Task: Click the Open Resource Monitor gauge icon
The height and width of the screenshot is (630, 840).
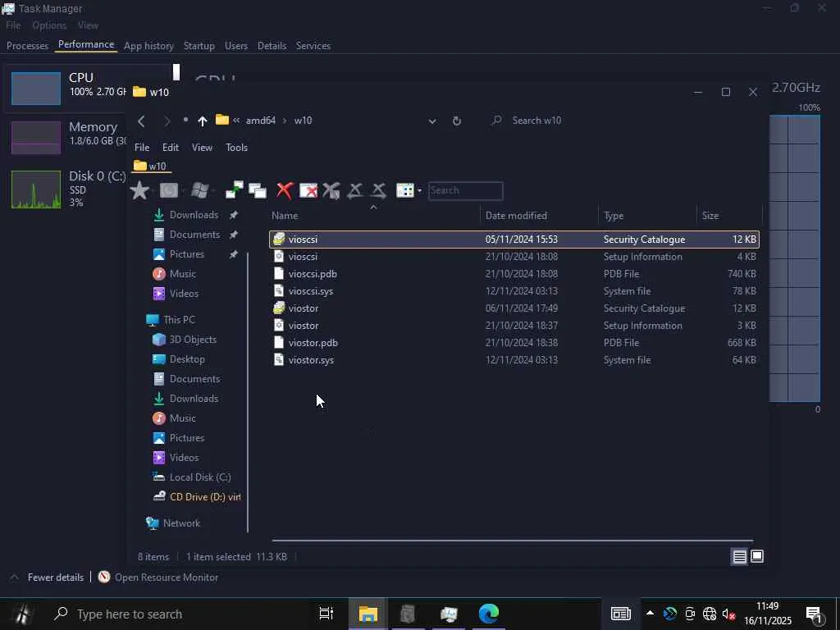Action: [104, 577]
